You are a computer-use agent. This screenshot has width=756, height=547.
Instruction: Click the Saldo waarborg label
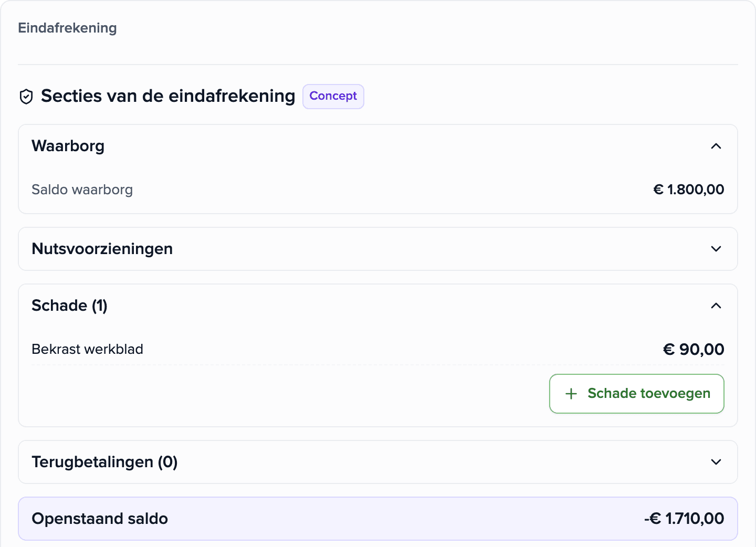tap(82, 190)
